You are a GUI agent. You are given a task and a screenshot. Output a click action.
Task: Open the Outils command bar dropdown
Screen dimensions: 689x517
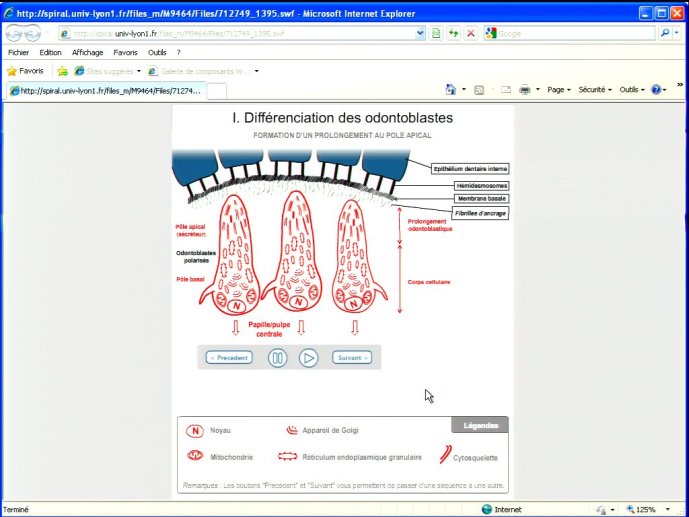[632, 90]
